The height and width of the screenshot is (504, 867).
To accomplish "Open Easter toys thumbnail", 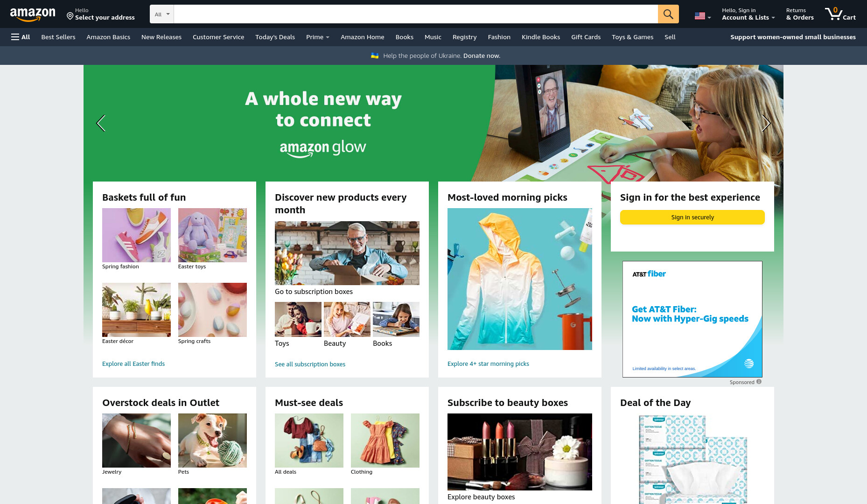I will [x=212, y=235].
